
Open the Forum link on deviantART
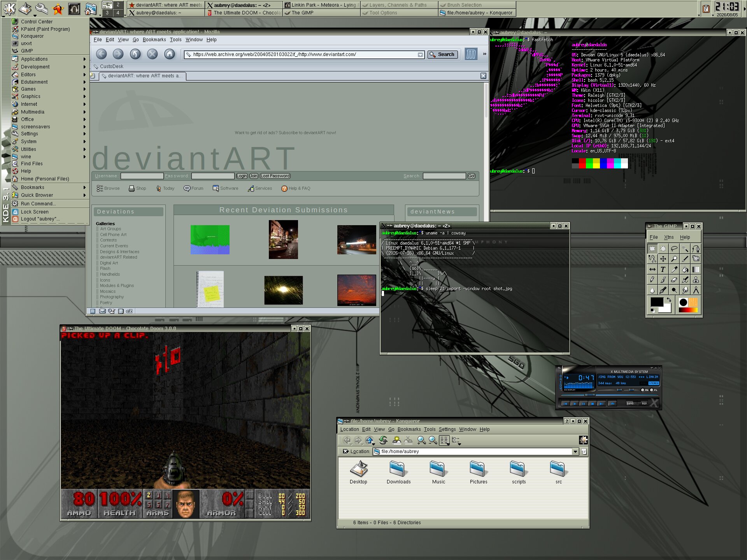193,189
